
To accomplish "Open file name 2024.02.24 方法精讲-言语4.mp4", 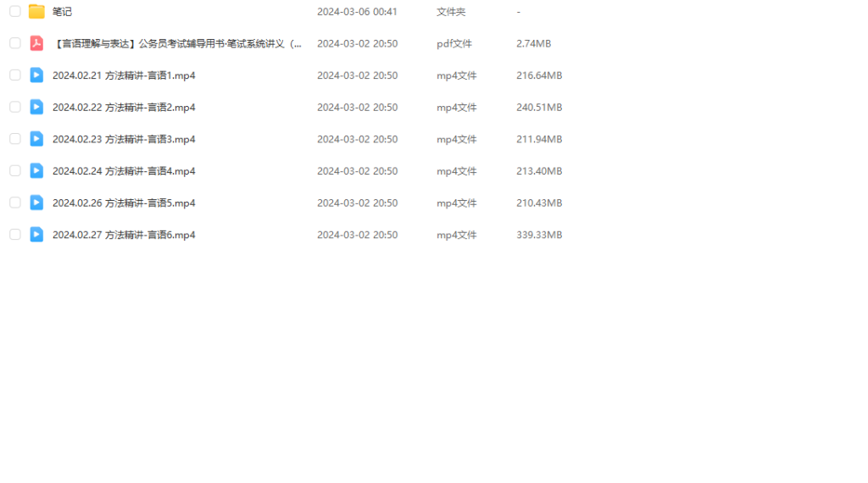I will pyautogui.click(x=124, y=171).
